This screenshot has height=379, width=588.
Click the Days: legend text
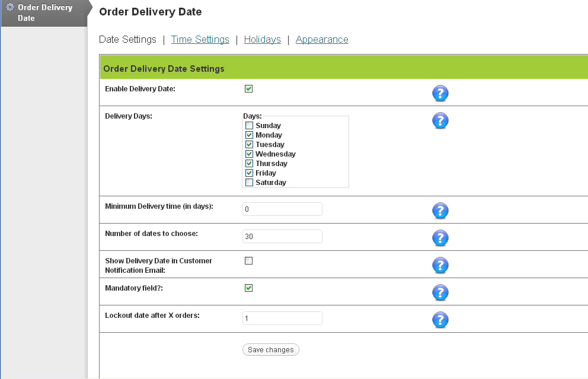click(x=253, y=116)
